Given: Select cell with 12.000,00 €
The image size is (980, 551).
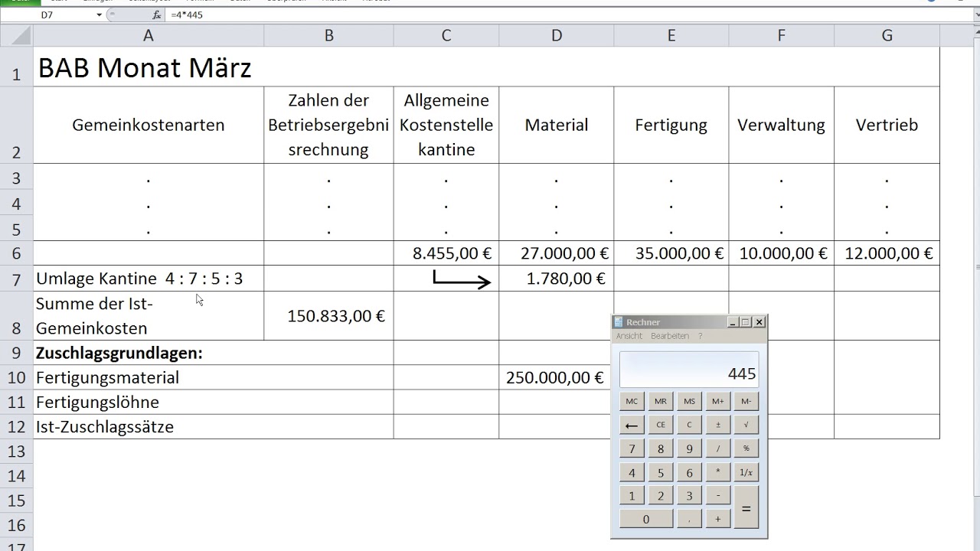Looking at the screenshot, I should 887,253.
